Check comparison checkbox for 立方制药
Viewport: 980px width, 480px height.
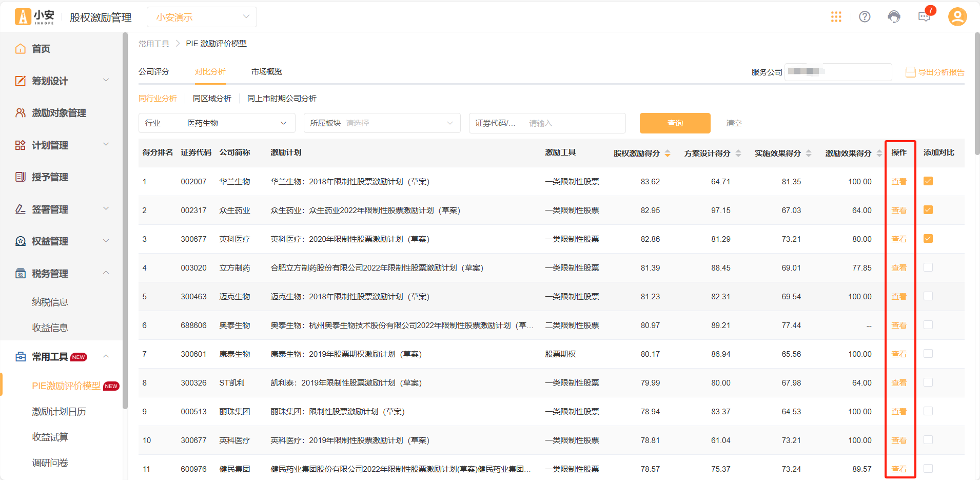coord(928,267)
